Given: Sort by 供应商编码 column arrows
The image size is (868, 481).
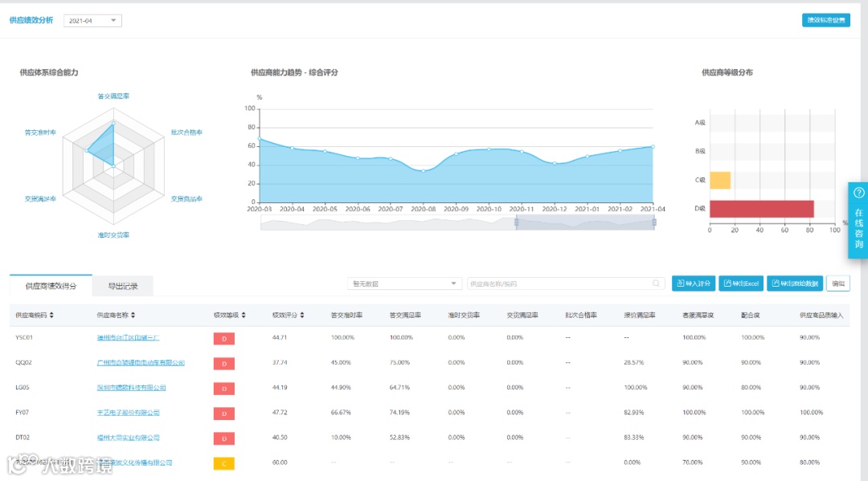Looking at the screenshot, I should coord(51,315).
